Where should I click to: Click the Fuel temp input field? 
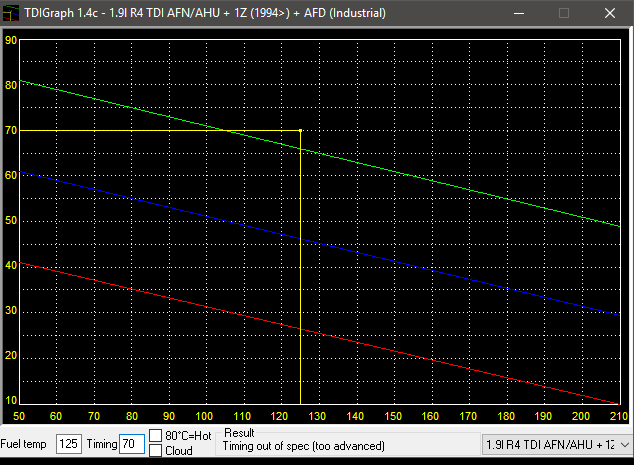[x=68, y=444]
